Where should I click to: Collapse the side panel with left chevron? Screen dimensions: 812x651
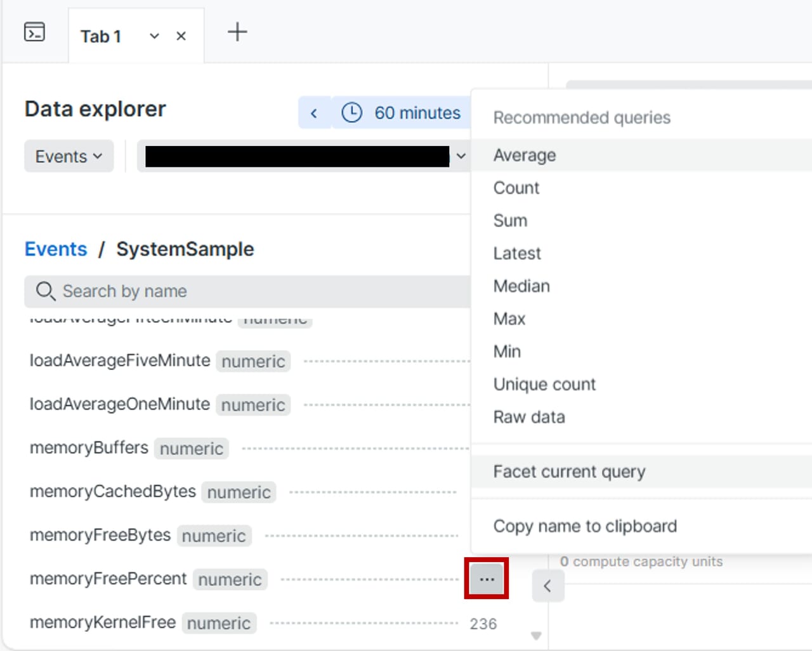(547, 586)
